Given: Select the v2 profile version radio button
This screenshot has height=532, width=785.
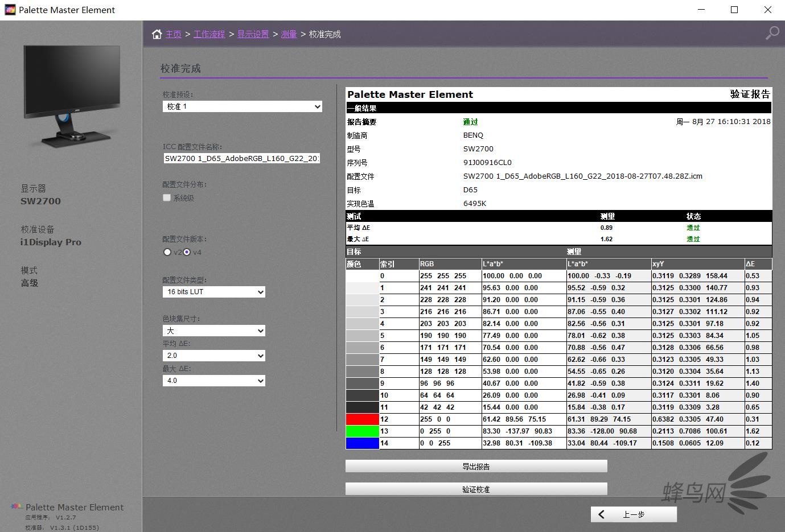Looking at the screenshot, I should [x=167, y=252].
